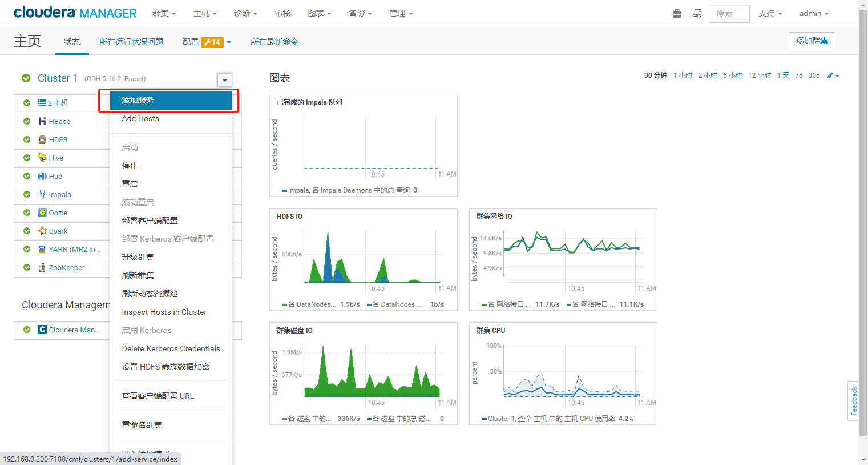The image size is (868, 465).
Task: Click the Cloudera Management Service icon
Action: click(42, 330)
